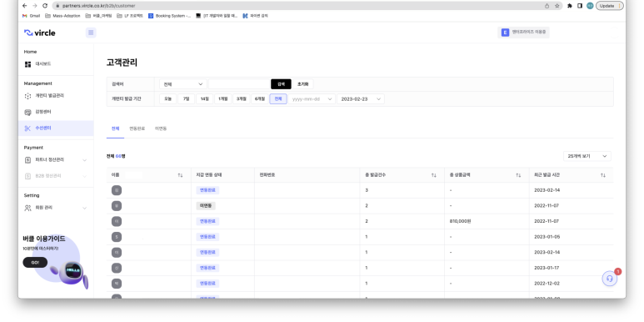Open the 2023-02-23 end date picker
This screenshot has width=644, height=322.
pos(361,99)
